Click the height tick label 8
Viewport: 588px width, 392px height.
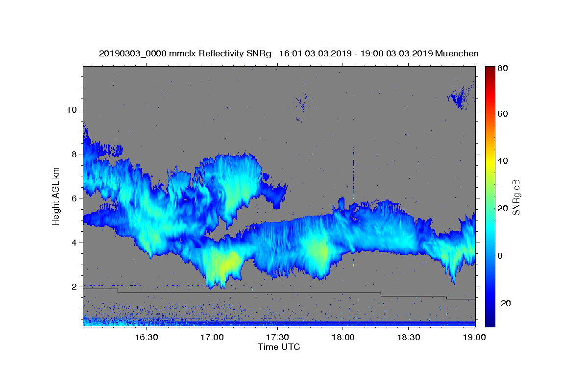(x=74, y=154)
